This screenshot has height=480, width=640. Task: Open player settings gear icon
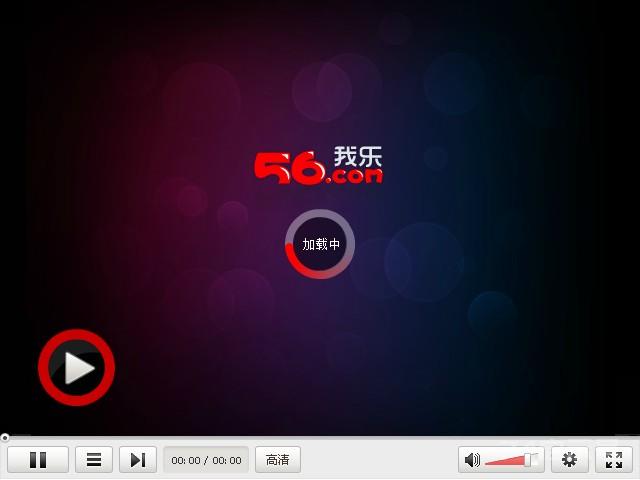[569, 460]
